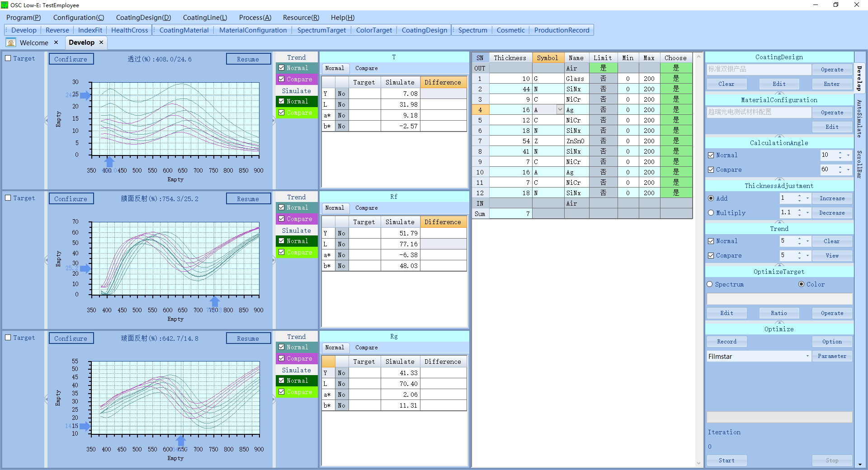This screenshot has width=868, height=470.
Task: Click the Welcome tab home icon
Action: (11, 42)
